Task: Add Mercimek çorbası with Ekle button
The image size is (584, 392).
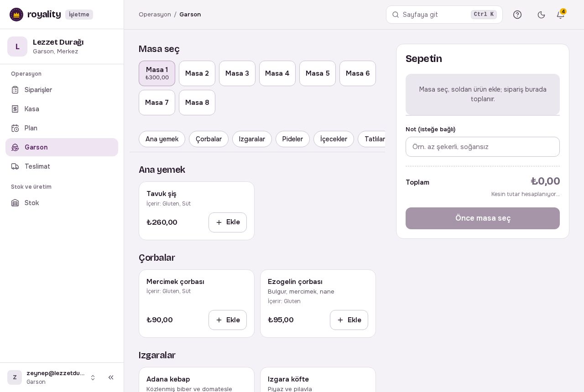Action: point(228,320)
